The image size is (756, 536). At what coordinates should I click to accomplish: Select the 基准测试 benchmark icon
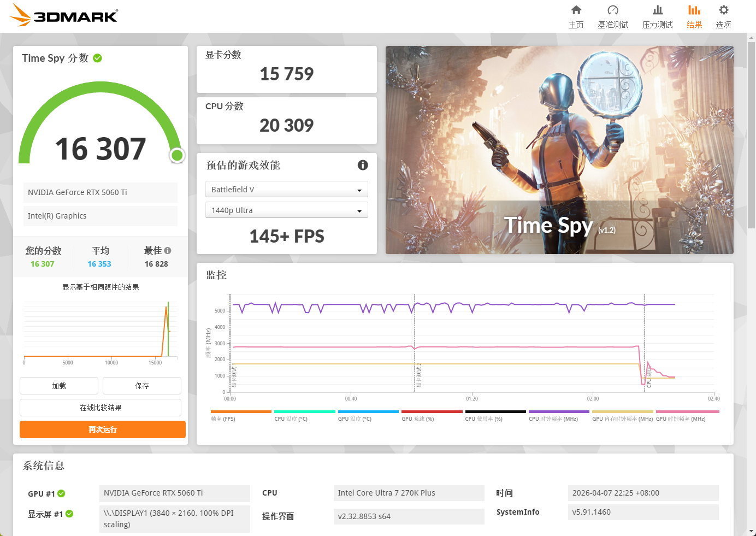[613, 15]
